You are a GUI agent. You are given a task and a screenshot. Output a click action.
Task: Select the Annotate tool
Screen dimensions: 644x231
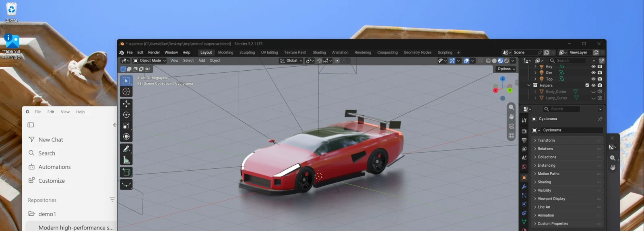pos(126,149)
